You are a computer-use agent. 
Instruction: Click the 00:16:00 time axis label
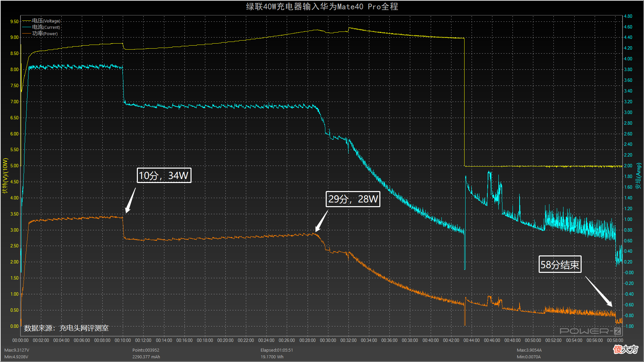(x=184, y=341)
